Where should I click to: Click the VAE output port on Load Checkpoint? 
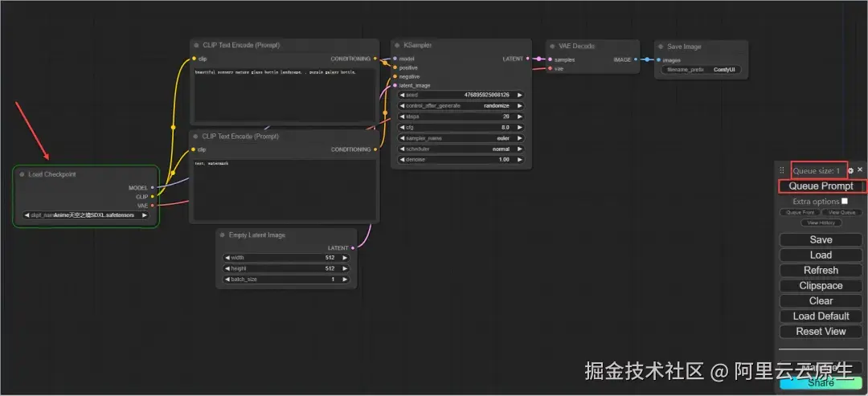152,205
